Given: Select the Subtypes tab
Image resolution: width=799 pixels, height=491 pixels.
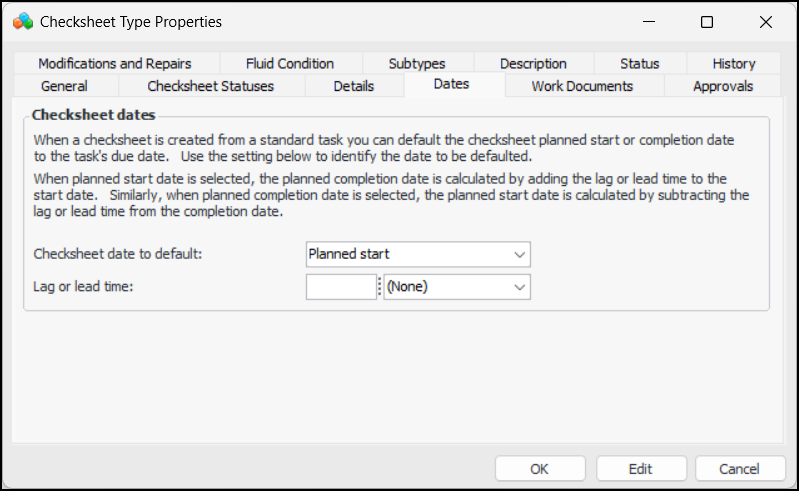Looking at the screenshot, I should (x=417, y=63).
